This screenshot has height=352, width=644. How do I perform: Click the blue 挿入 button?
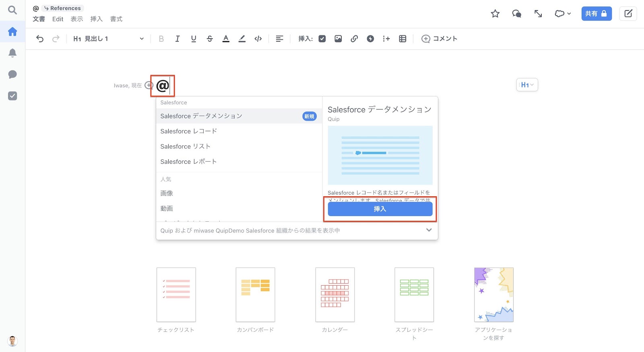click(380, 209)
